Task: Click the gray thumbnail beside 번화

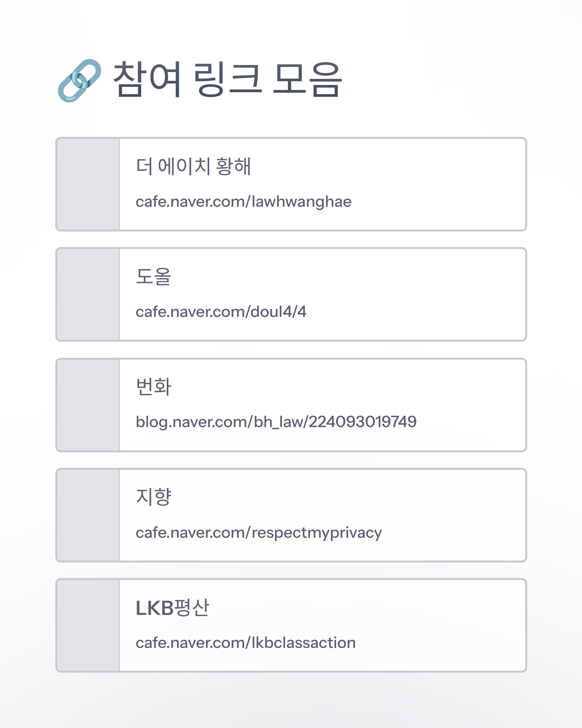Action: [x=88, y=405]
